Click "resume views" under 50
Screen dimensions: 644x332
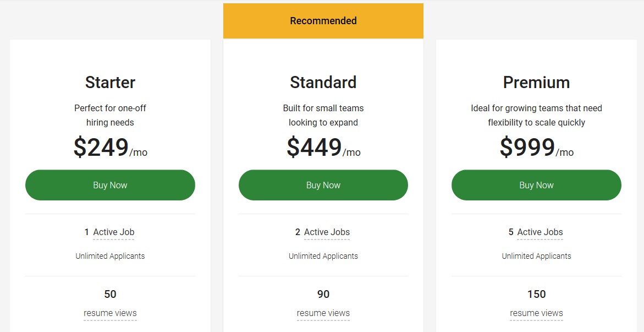(x=110, y=313)
